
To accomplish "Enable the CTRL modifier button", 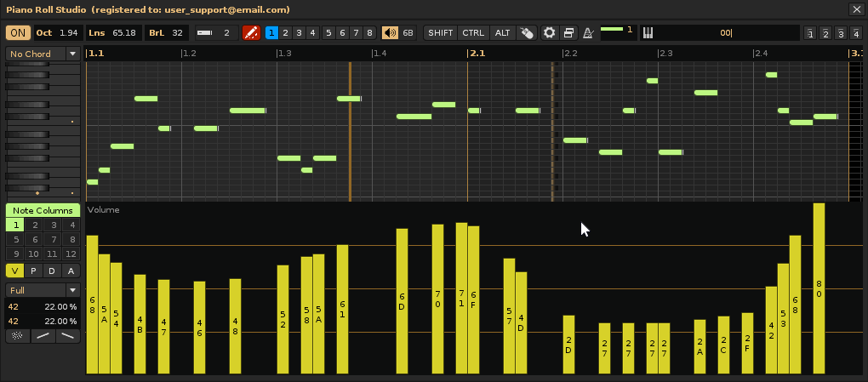I will tap(473, 33).
